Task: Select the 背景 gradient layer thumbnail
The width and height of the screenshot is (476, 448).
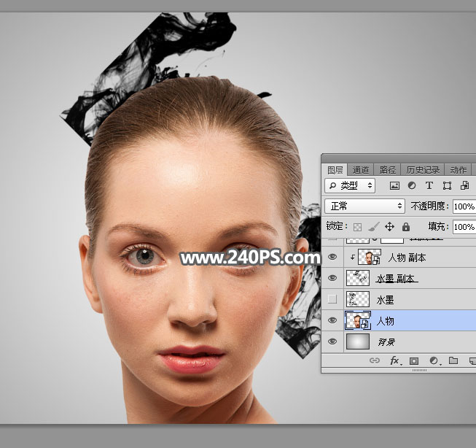Action: click(358, 341)
